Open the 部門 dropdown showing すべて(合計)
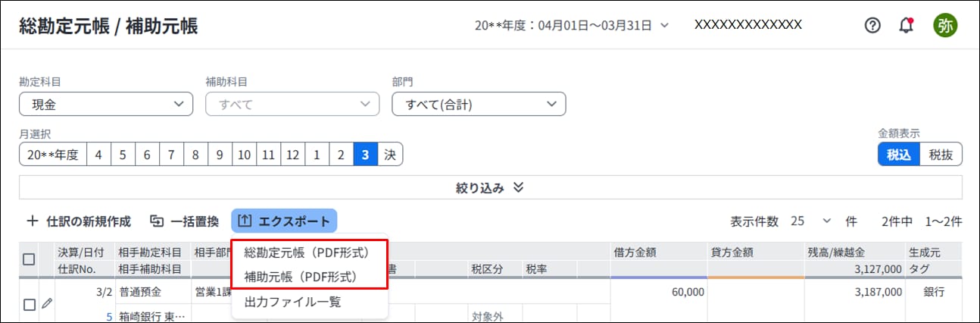980x323 pixels. 479,104
